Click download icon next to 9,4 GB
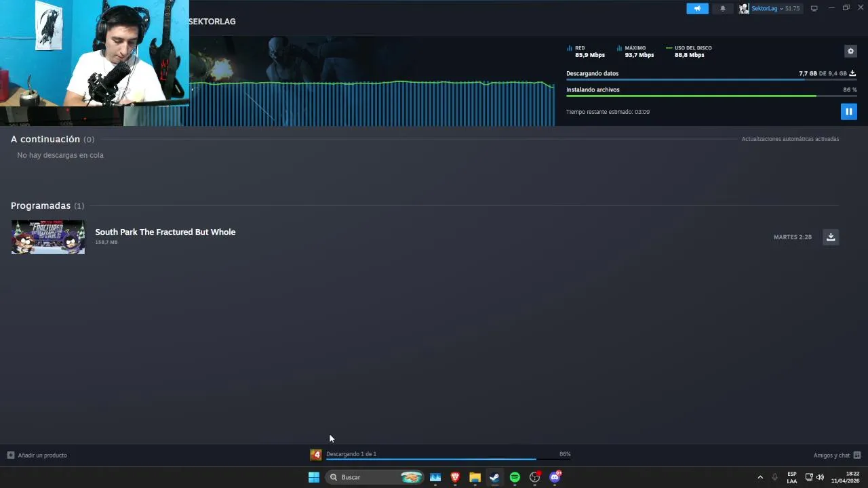This screenshot has width=868, height=488. [852, 73]
